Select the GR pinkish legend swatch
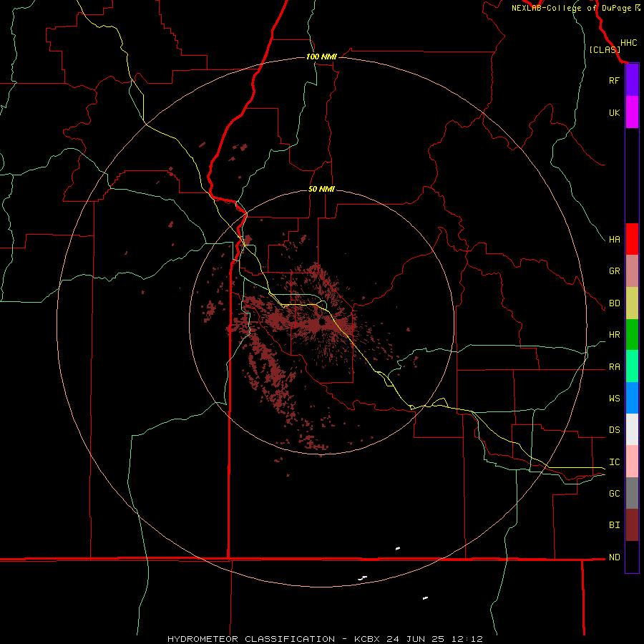Image resolution: width=644 pixels, height=644 pixels. (632, 271)
